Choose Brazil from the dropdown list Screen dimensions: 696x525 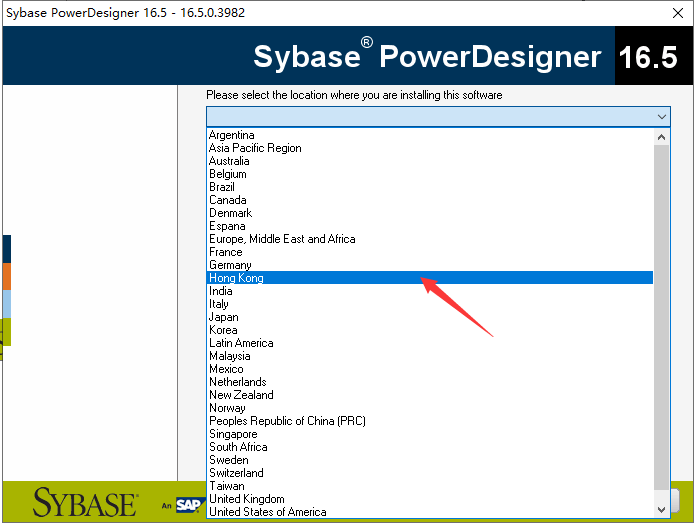click(x=430, y=187)
